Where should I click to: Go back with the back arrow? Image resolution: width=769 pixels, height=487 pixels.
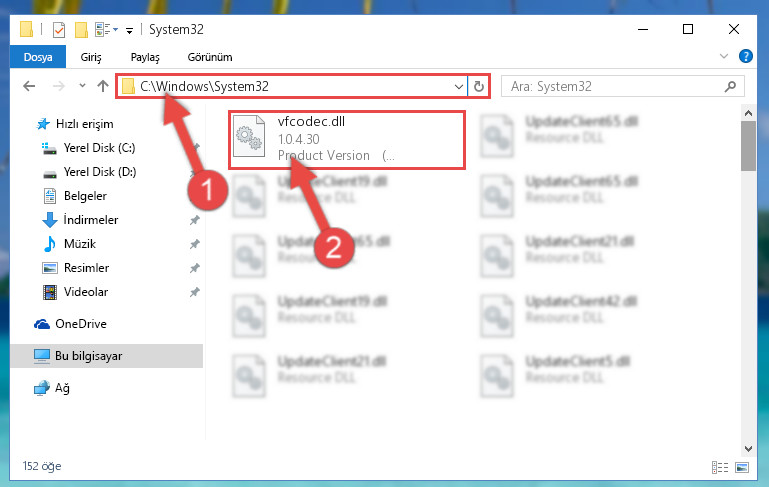click(29, 87)
